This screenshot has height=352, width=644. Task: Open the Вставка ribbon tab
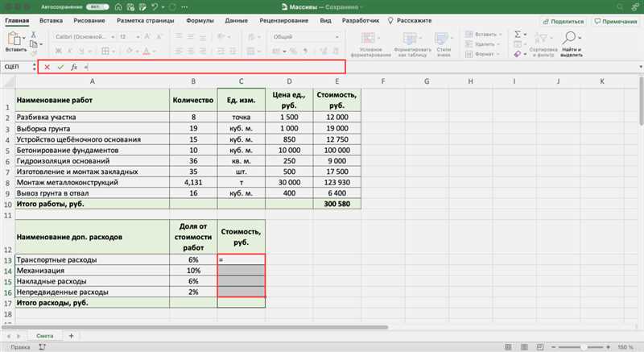(51, 20)
